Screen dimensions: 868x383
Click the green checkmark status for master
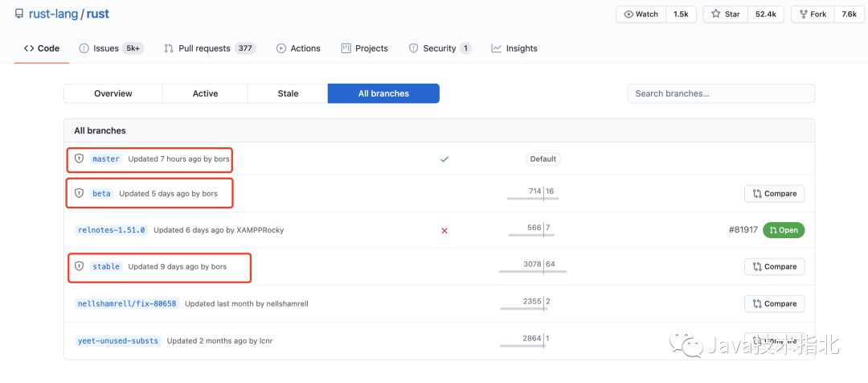tap(444, 159)
